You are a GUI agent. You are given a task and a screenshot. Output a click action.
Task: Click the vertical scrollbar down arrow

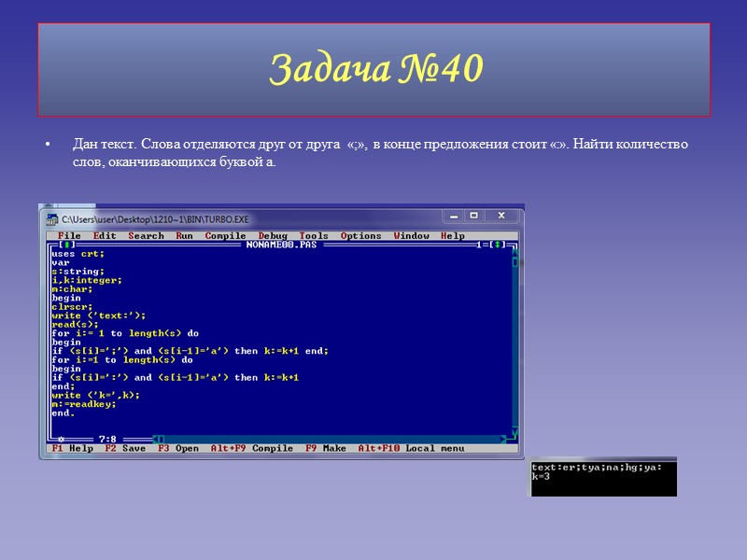[x=515, y=431]
